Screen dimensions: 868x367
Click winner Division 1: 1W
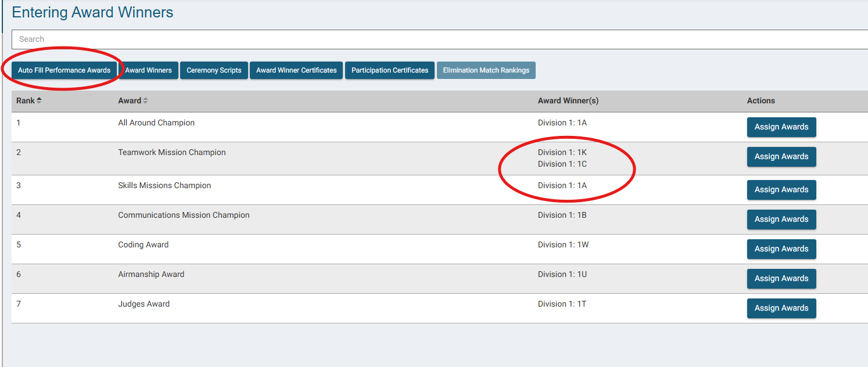[x=564, y=245]
